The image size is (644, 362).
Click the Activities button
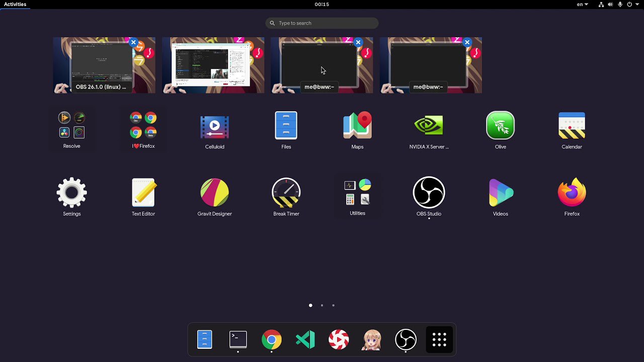tap(15, 4)
